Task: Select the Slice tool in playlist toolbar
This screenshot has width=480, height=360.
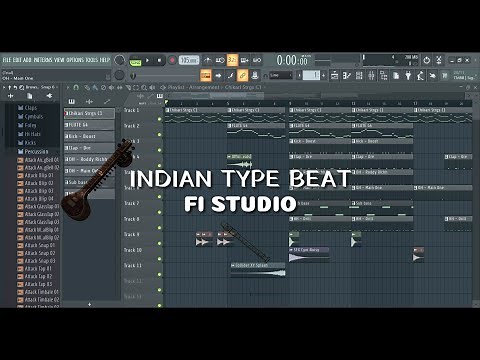Action: (128, 88)
